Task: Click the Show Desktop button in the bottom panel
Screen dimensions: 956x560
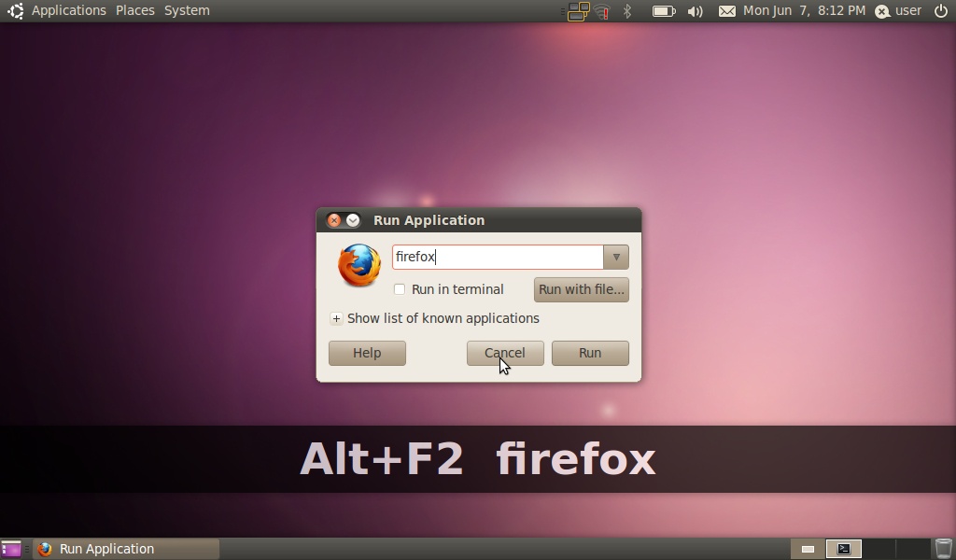Action: (x=11, y=549)
